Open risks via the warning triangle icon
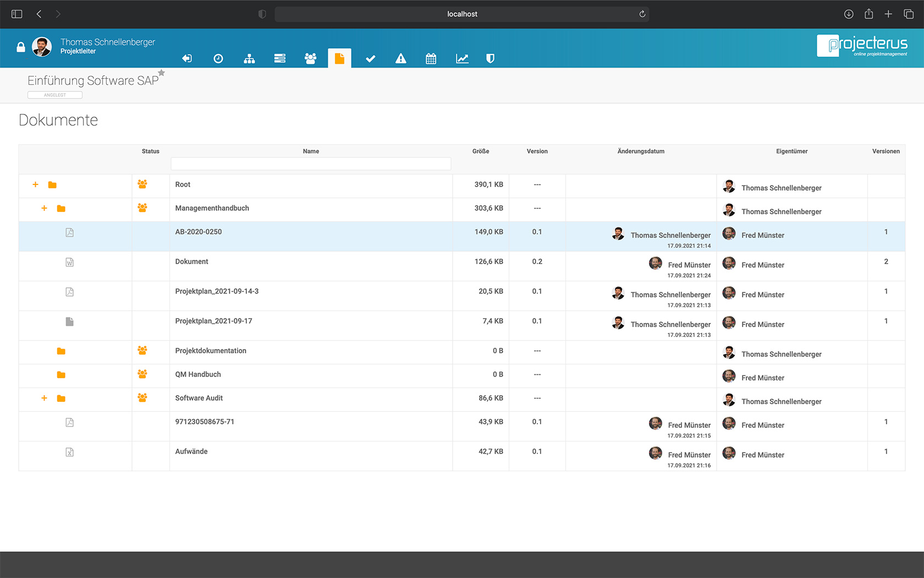The image size is (924, 578). (x=400, y=58)
